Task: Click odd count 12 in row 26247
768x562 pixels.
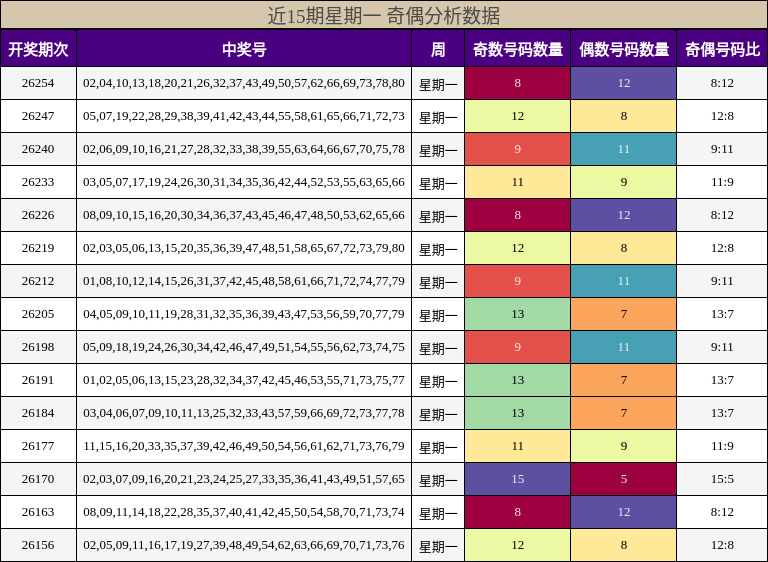Action: (x=518, y=116)
